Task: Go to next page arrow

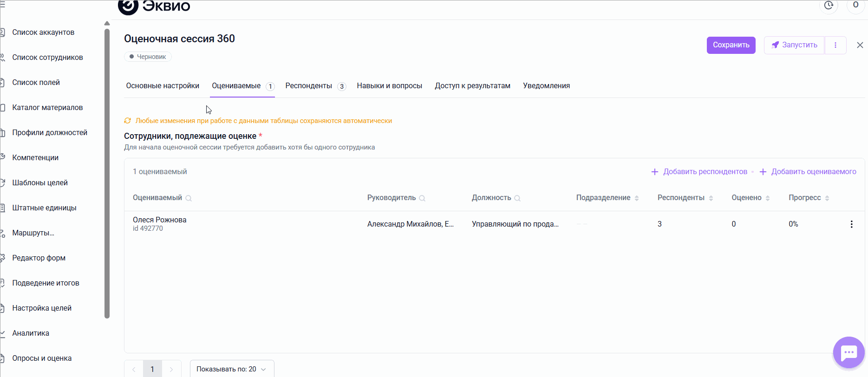Action: click(x=171, y=370)
